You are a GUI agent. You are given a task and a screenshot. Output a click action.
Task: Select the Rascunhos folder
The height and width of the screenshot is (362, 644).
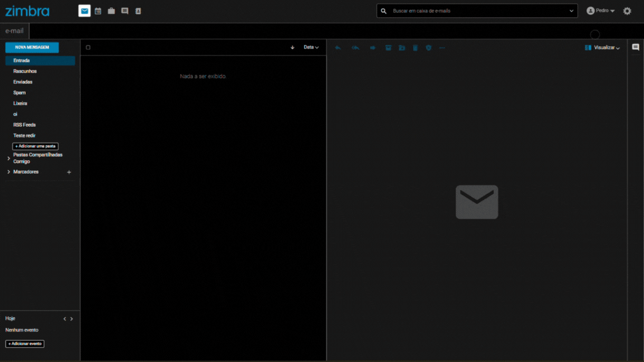pyautogui.click(x=25, y=72)
